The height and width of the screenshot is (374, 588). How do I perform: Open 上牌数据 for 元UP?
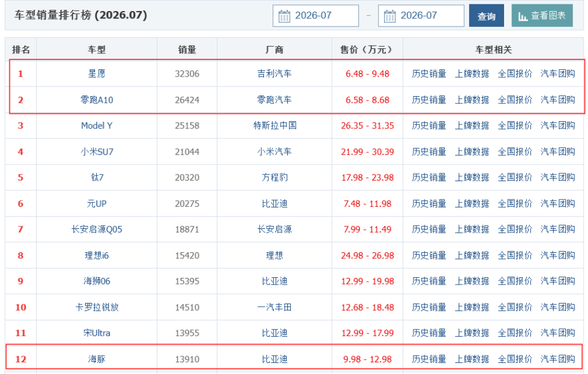(x=472, y=203)
